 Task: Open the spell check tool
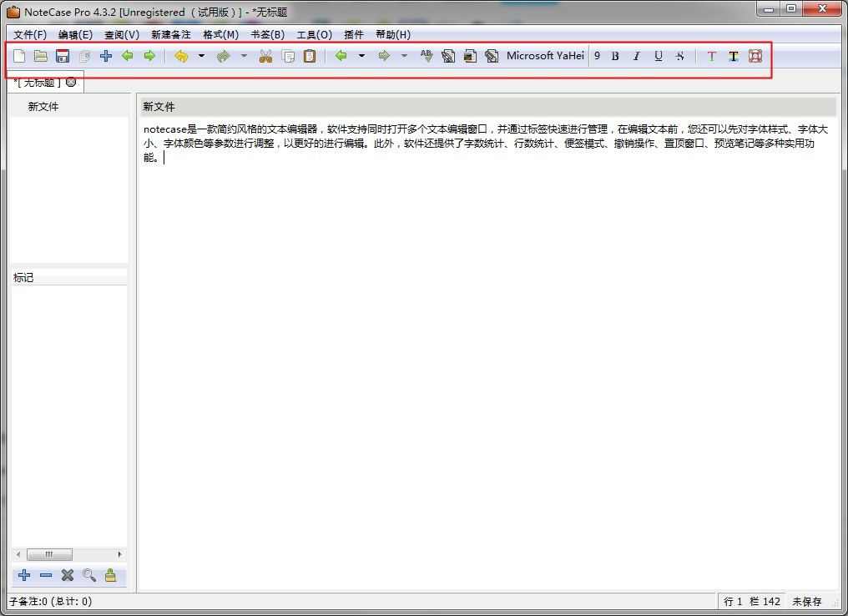(x=426, y=56)
